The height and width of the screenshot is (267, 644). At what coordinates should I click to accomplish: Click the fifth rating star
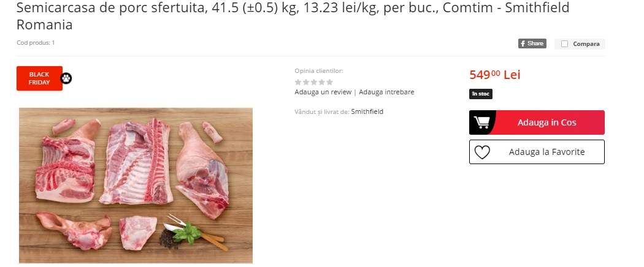click(x=329, y=82)
